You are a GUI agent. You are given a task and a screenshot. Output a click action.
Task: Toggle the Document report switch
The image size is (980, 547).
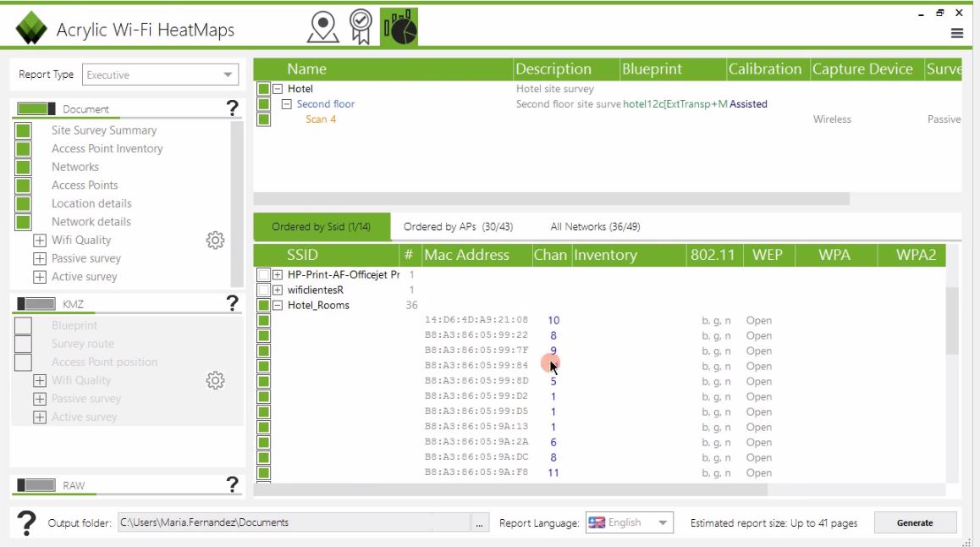coord(36,108)
